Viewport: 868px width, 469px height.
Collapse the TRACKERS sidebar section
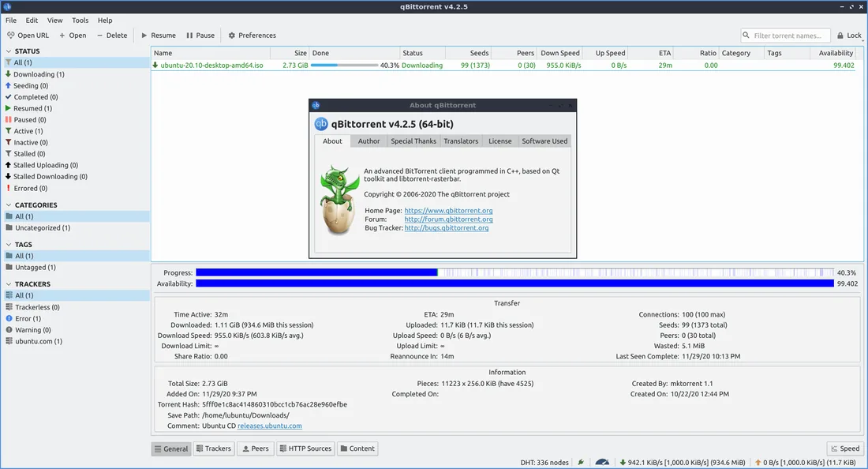coord(9,284)
